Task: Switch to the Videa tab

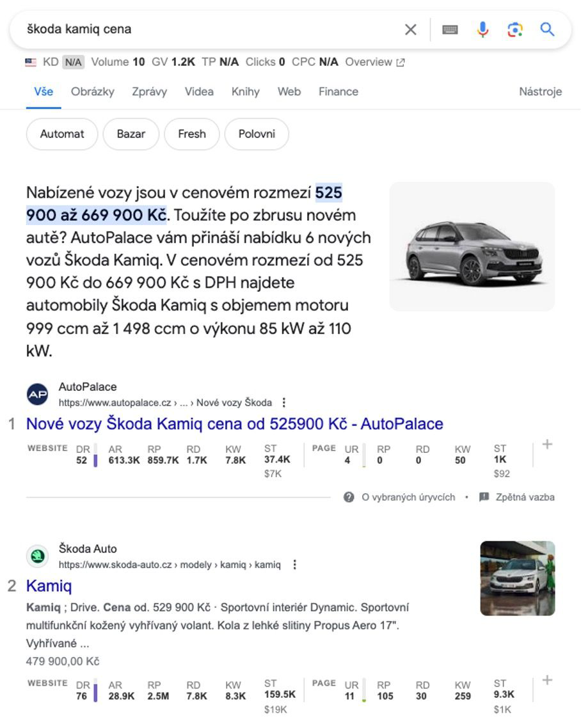Action: pyautogui.click(x=199, y=91)
